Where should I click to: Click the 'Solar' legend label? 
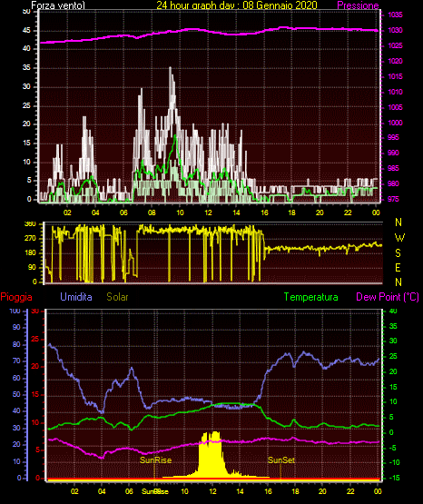point(117,297)
